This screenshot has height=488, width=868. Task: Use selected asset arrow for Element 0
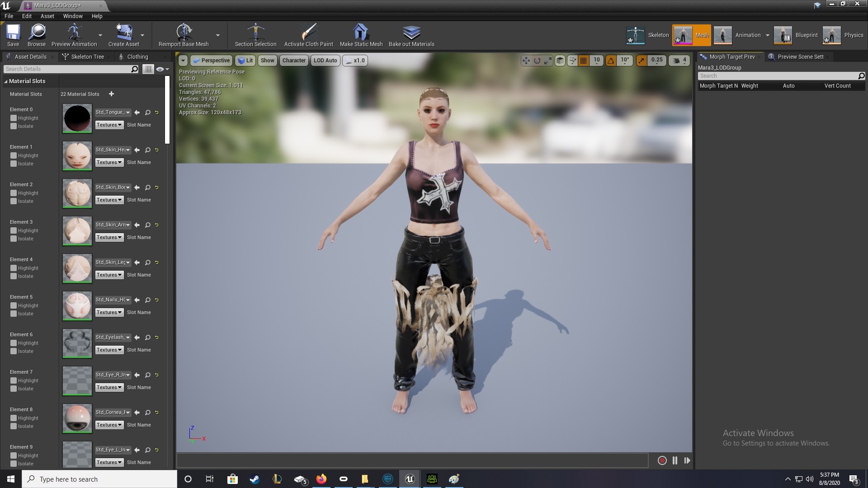click(137, 113)
